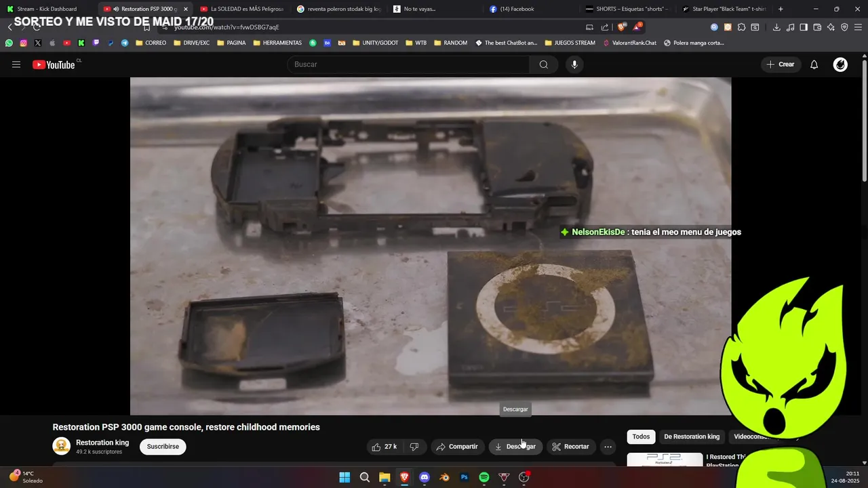The image size is (868, 488).
Task: Expand the RANDOM bookmarks folder
Action: (x=450, y=43)
